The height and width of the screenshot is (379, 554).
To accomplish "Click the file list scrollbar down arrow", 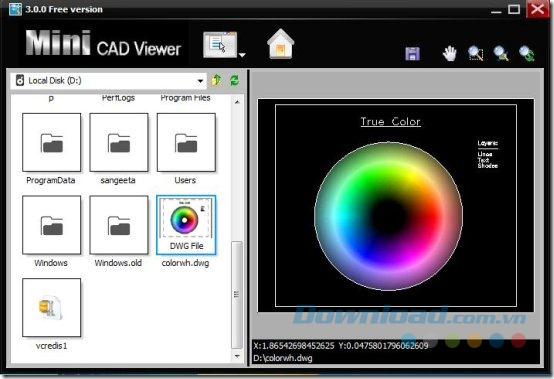I will [x=237, y=356].
